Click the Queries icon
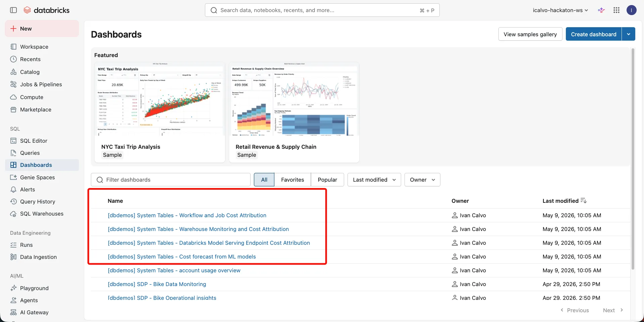644x322 pixels. point(13,153)
